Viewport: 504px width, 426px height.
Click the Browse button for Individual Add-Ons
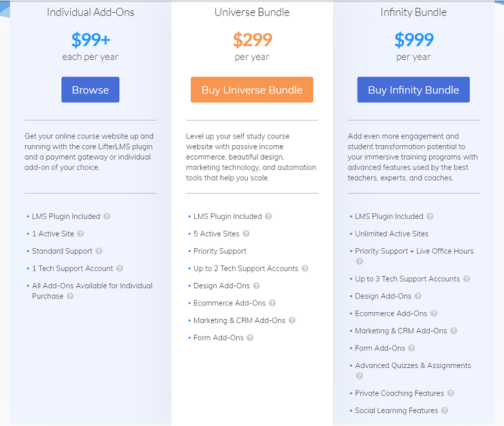90,90
